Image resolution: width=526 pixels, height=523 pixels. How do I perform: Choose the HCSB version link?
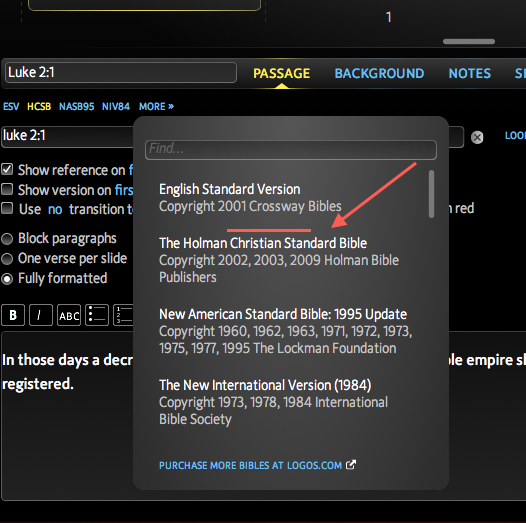click(x=39, y=106)
